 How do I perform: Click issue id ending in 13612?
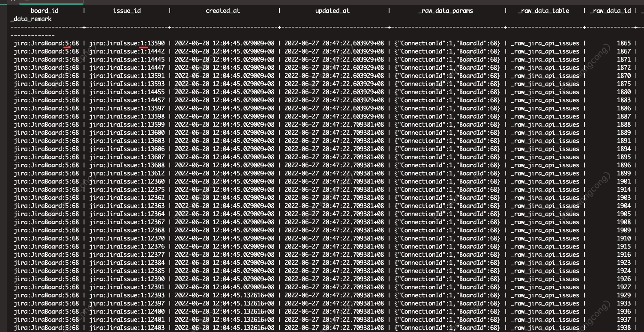pyautogui.click(x=127, y=173)
